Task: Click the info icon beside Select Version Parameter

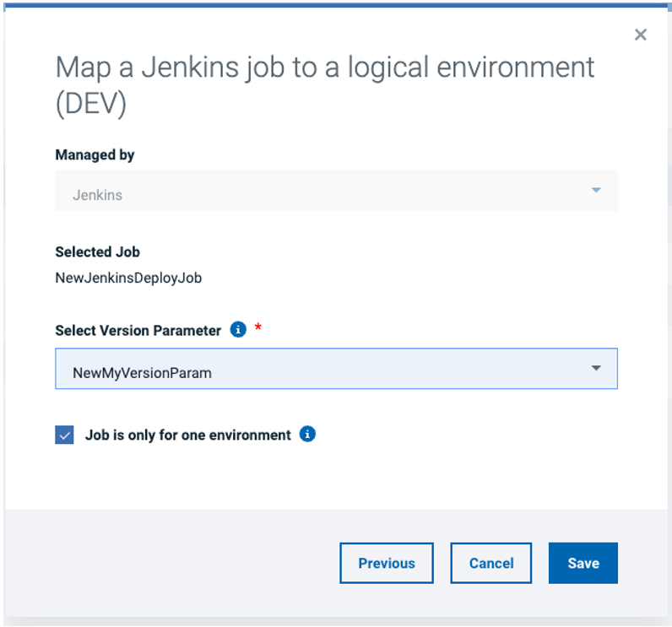Action: (238, 330)
